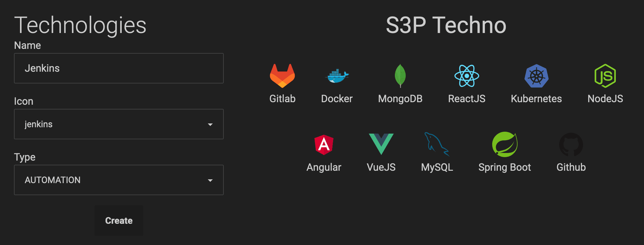The height and width of the screenshot is (245, 644).
Task: Click the MySQL dolphin icon
Action: [x=437, y=144]
